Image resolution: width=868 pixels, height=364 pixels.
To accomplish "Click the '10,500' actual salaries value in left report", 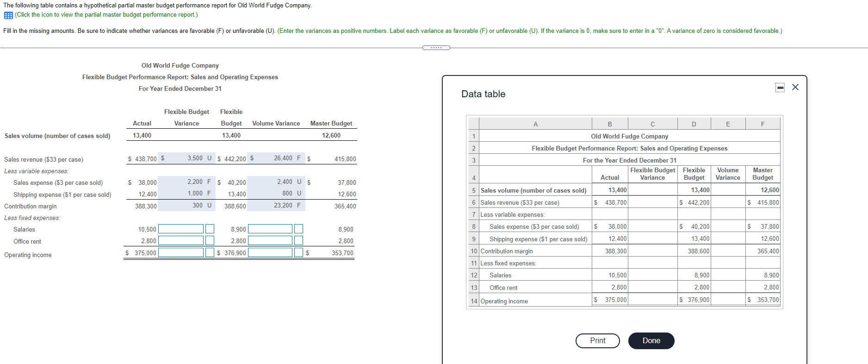I will click(x=147, y=229).
